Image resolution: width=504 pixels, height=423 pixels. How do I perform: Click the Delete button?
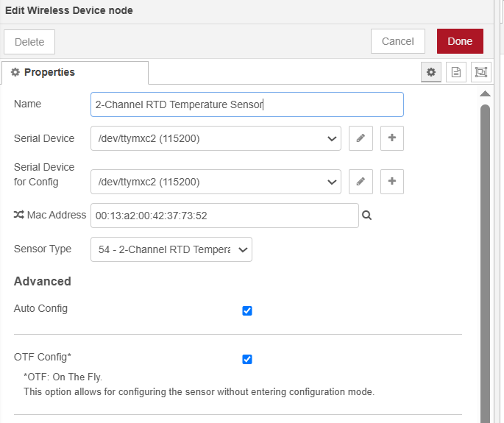click(29, 42)
